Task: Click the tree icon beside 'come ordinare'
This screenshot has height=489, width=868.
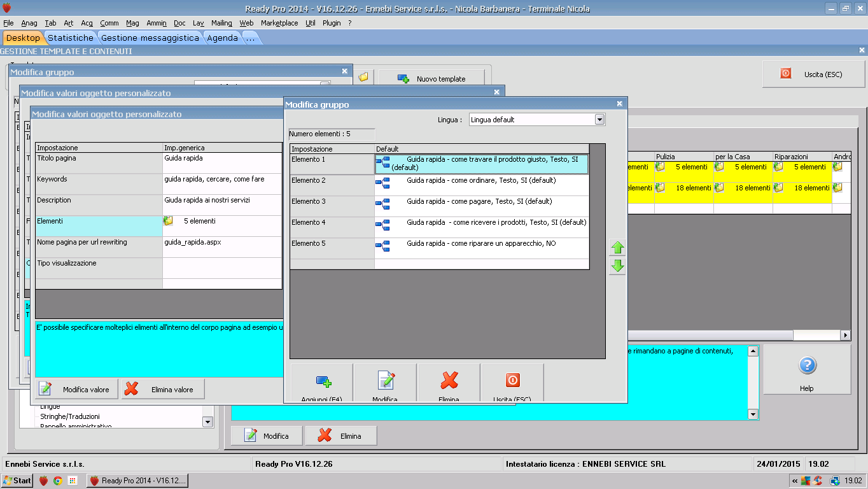Action: (x=382, y=184)
